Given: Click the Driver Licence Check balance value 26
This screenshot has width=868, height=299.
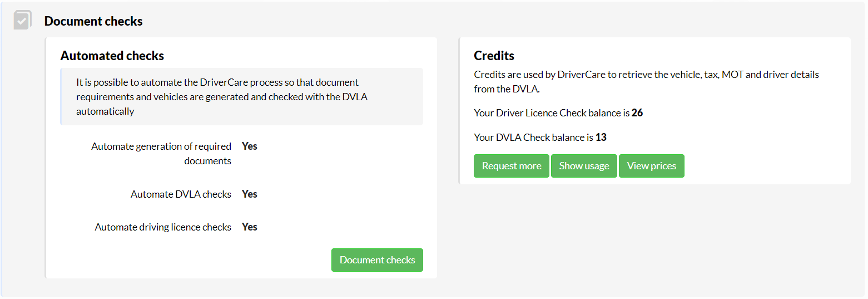Looking at the screenshot, I should [x=637, y=113].
